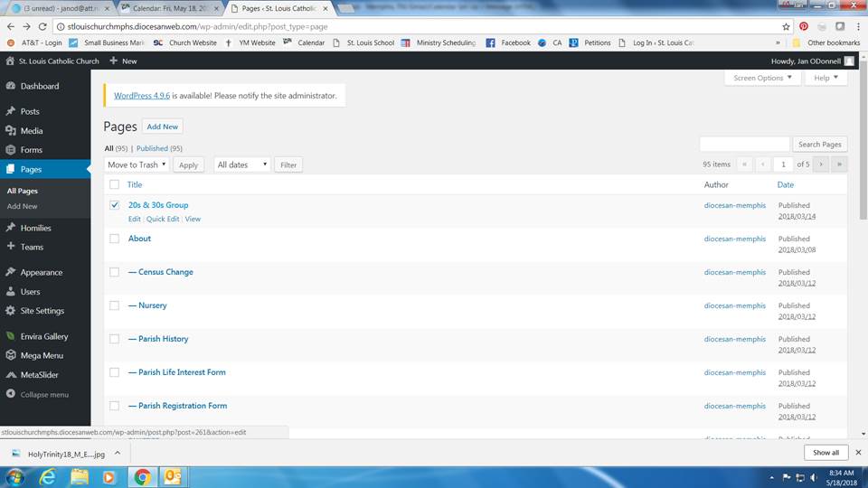Click the Dashboard icon in sidebar
868x488 pixels.
11,86
